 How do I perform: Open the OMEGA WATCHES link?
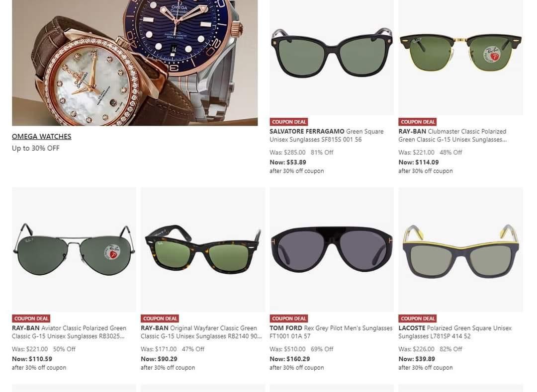pyautogui.click(x=41, y=137)
